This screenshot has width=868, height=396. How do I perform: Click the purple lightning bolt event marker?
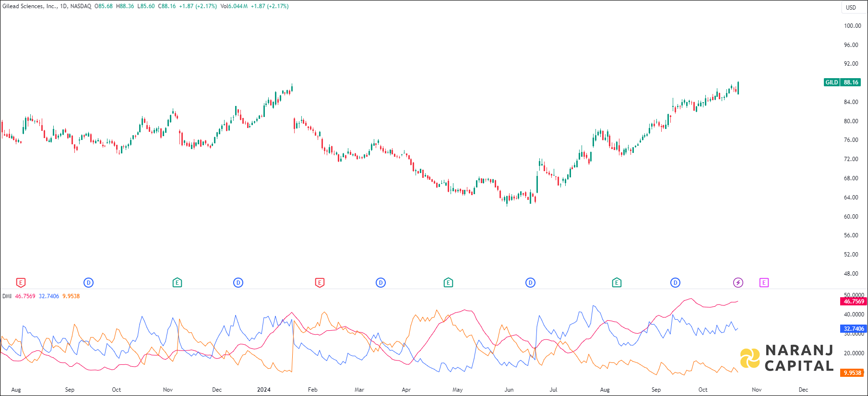738,283
